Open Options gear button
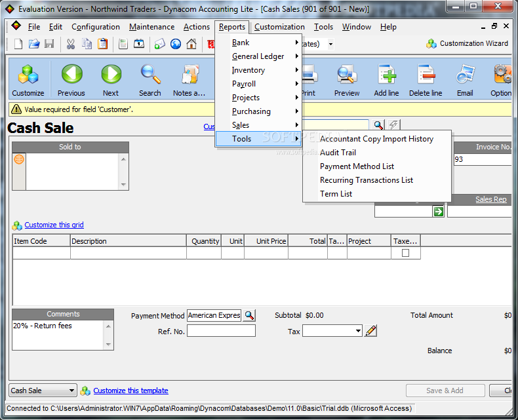518x420 pixels. coord(502,80)
